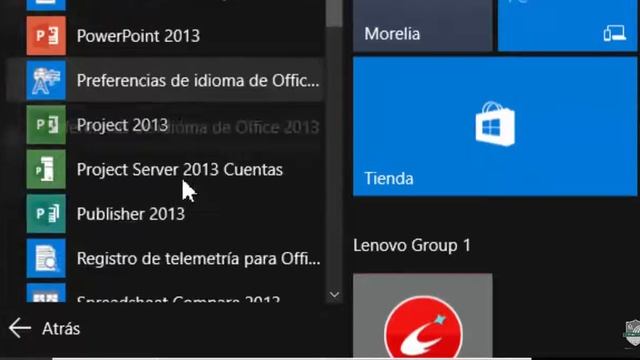Click the device icon on the blue tile
This screenshot has height=360, width=640.
click(x=614, y=33)
